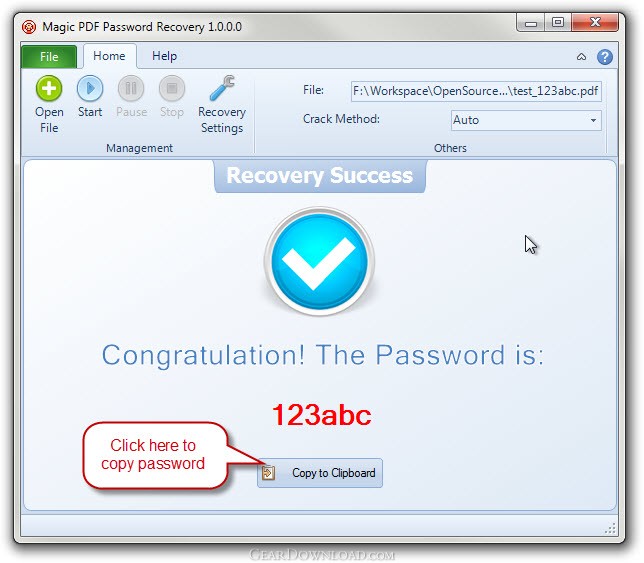Click the window resize grip in the status bar

610,529
